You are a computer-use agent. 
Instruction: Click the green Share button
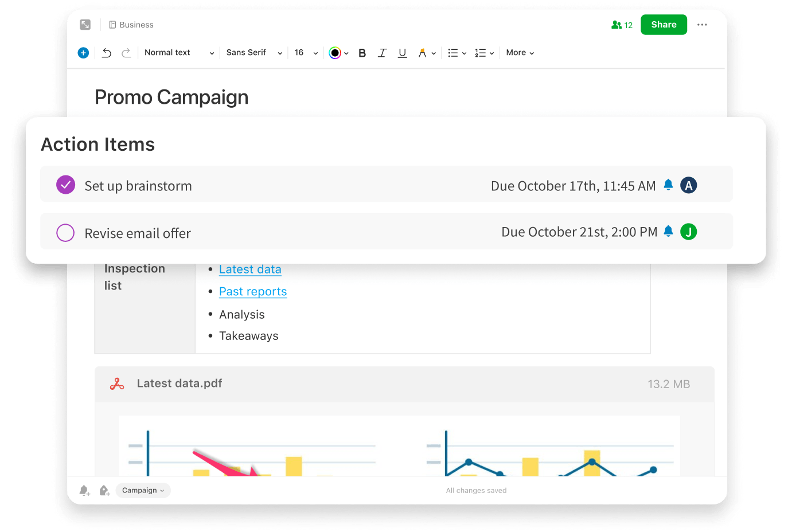coord(664,25)
